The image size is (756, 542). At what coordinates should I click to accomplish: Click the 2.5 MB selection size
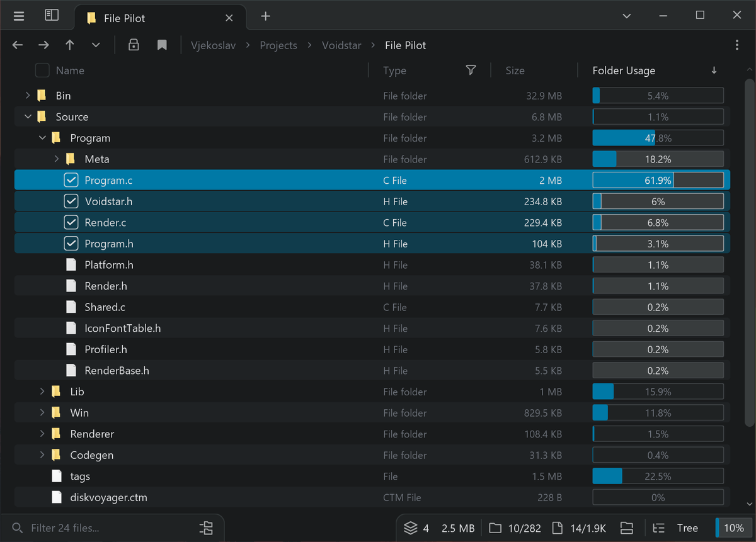coord(458,528)
